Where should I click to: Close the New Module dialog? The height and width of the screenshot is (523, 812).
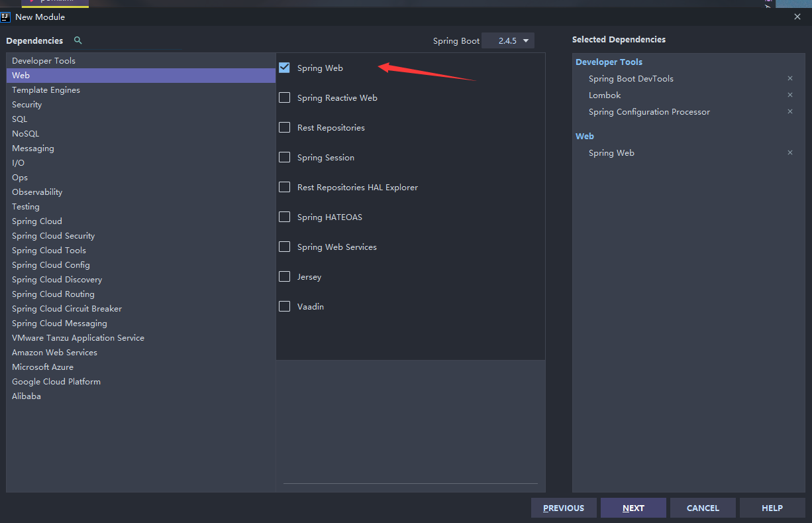[797, 17]
